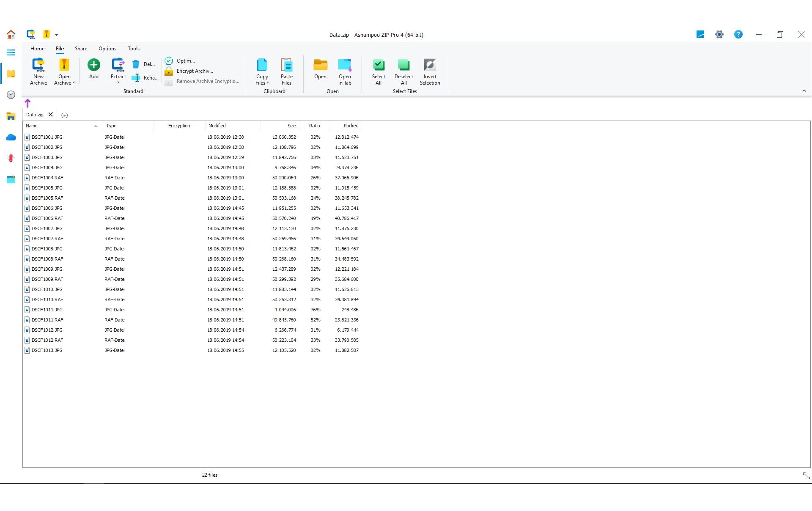
Task: Sort by the Type column header
Action: [x=128, y=126]
